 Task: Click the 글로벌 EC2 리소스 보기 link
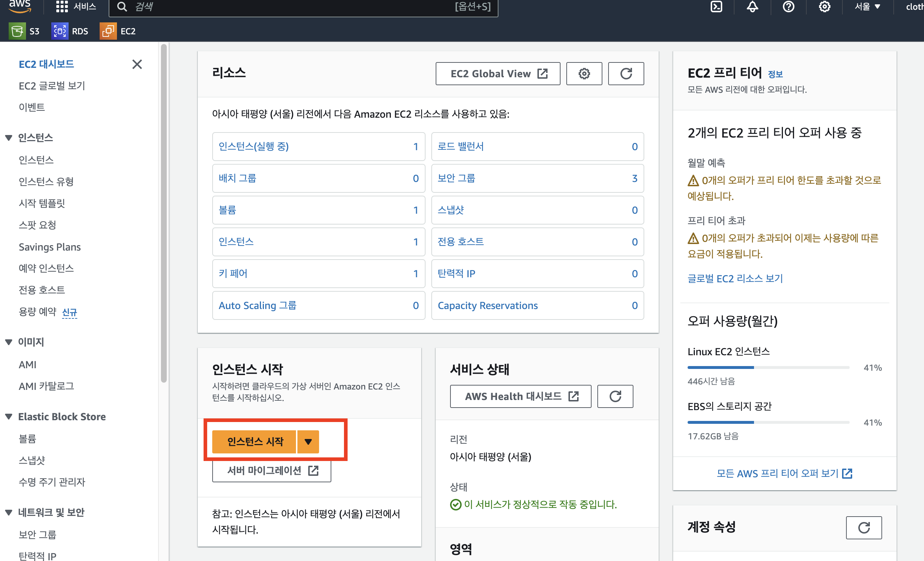735,278
